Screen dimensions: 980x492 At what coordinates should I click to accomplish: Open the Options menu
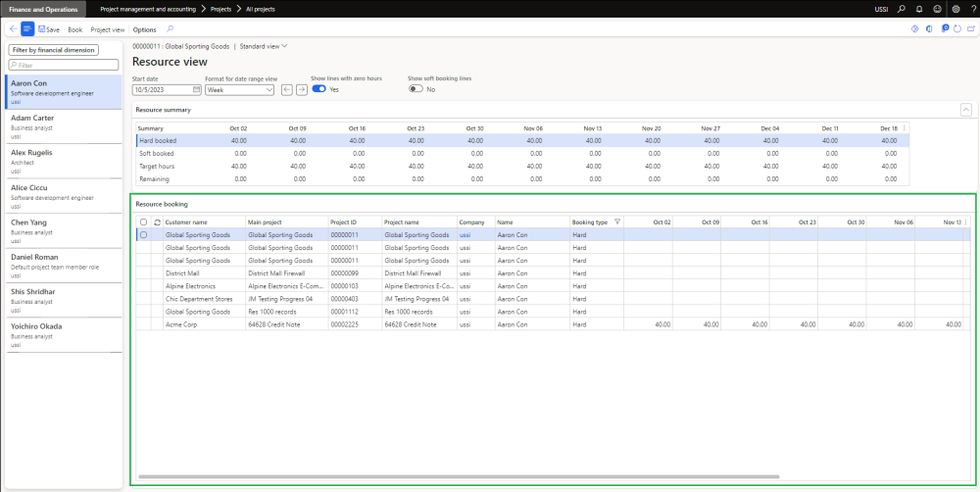coord(144,29)
